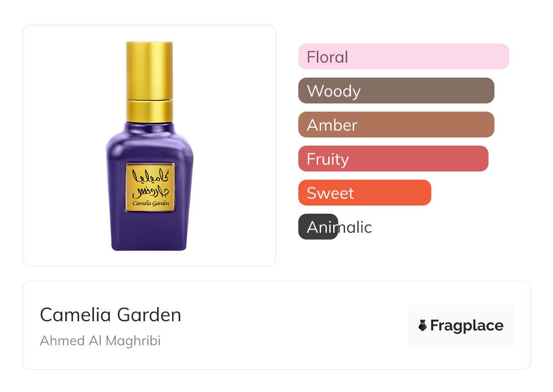Click the 'Sweet' label text
The width and height of the screenshot is (553, 392).
pyautogui.click(x=330, y=193)
